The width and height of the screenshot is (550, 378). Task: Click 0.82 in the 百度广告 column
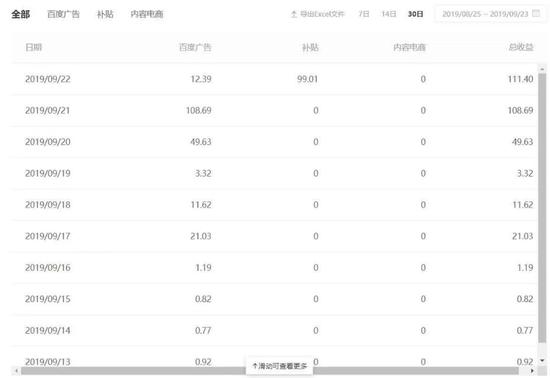(x=203, y=299)
